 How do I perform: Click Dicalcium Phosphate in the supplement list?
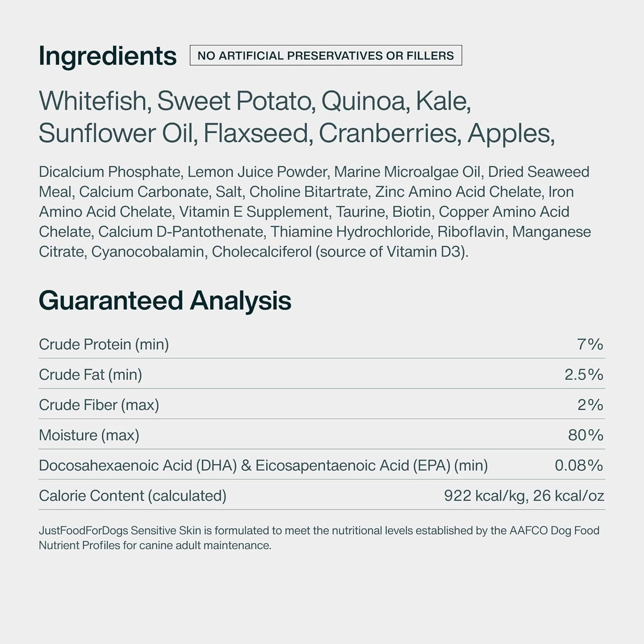click(x=109, y=172)
